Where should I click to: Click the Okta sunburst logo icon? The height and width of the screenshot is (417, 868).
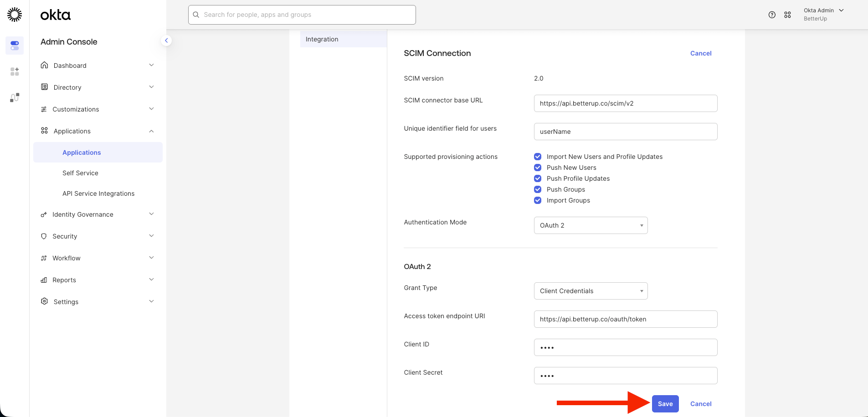point(15,15)
